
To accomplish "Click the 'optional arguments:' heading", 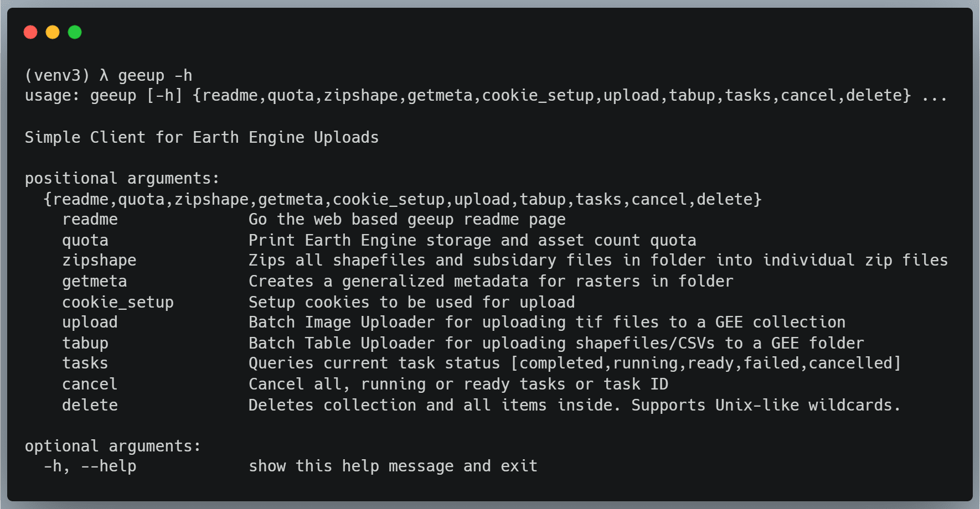I will (x=113, y=446).
